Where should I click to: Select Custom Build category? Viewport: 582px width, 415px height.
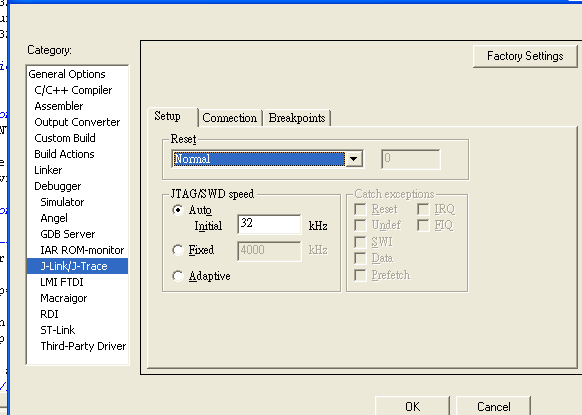pos(65,138)
